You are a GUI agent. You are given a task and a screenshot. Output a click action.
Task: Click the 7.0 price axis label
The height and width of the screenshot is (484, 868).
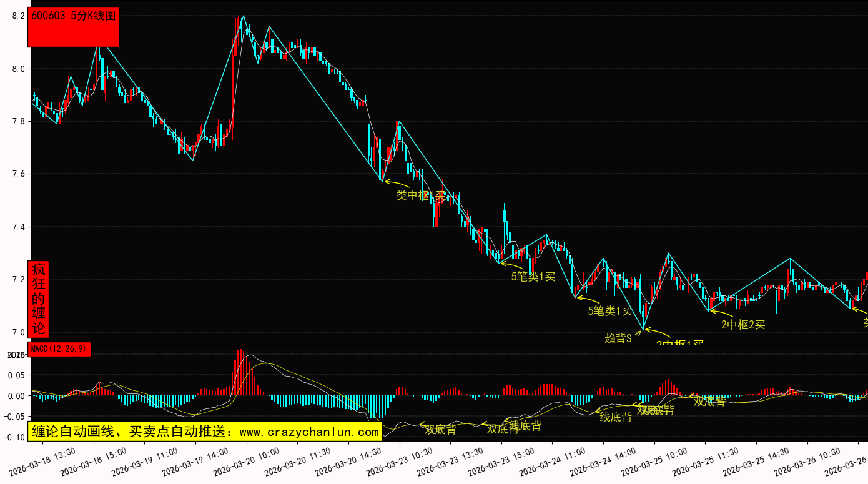(19, 332)
